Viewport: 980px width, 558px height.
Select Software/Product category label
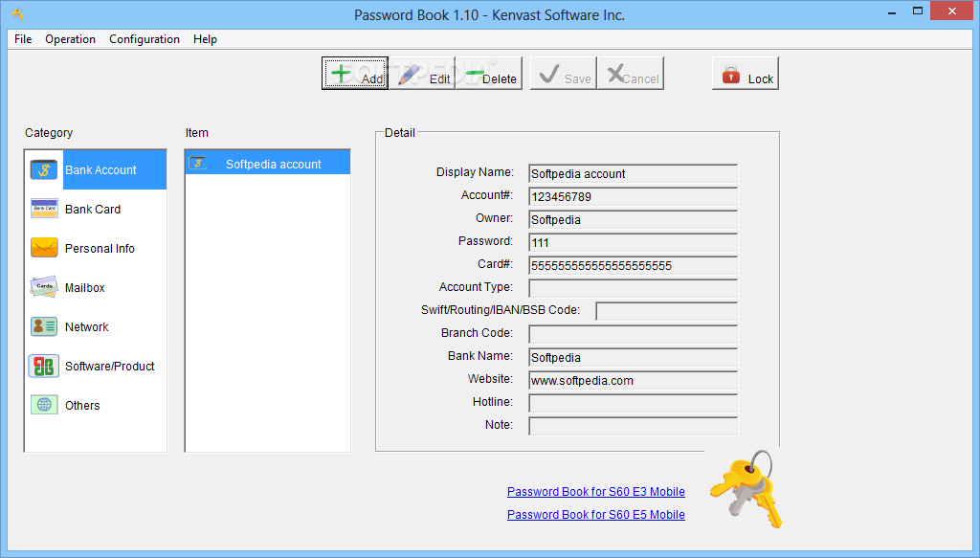coord(110,367)
